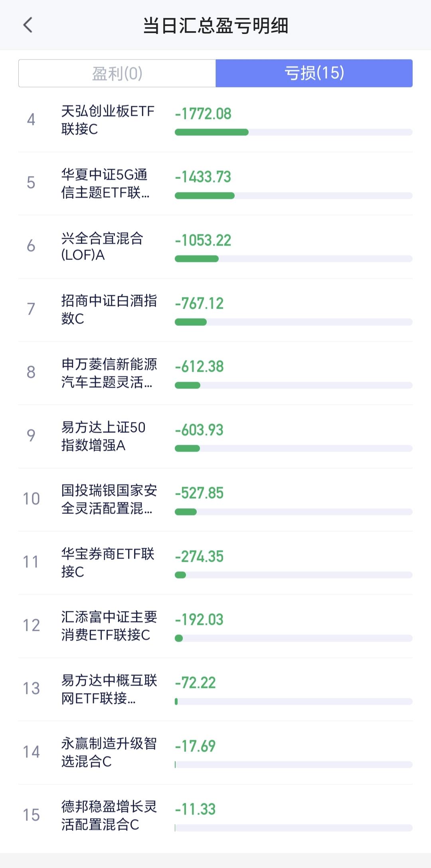Select 永赢制造升级智选混合C fund
The height and width of the screenshot is (868, 431).
(x=109, y=752)
